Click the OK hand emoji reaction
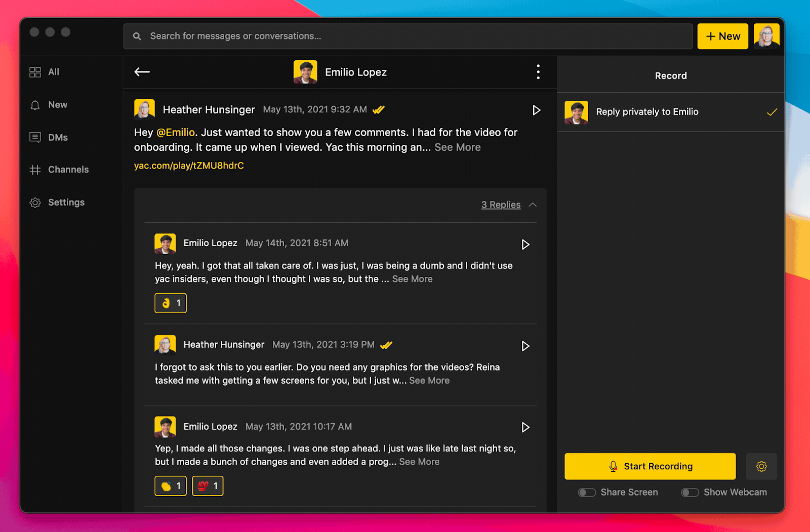This screenshot has width=810, height=532. pos(171,303)
